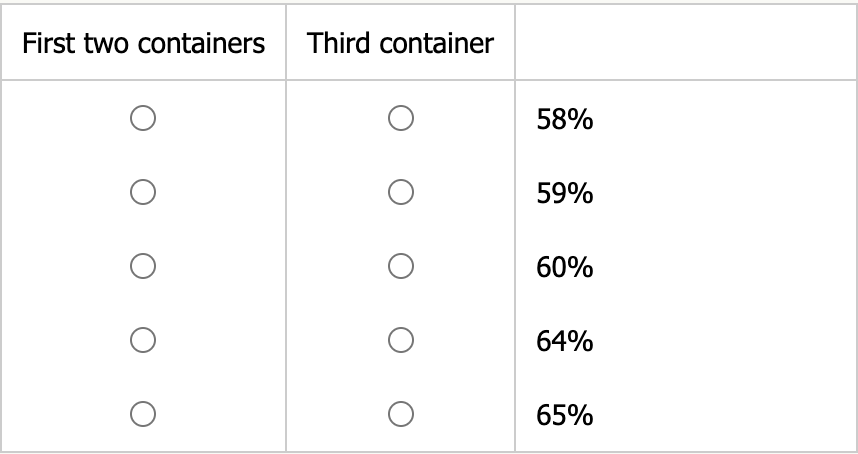Click the empty header cell above percentages
Viewport: 858px width, 454px height.
[x=685, y=44]
